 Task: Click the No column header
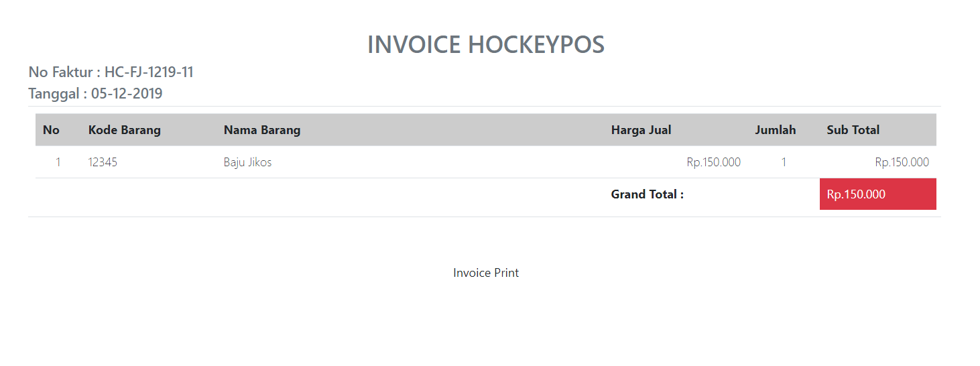pyautogui.click(x=51, y=130)
